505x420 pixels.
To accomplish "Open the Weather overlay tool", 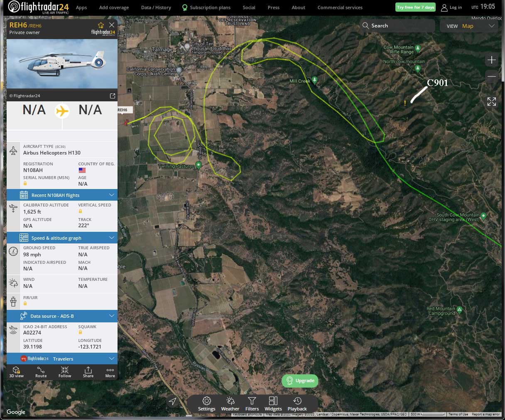I will (230, 403).
